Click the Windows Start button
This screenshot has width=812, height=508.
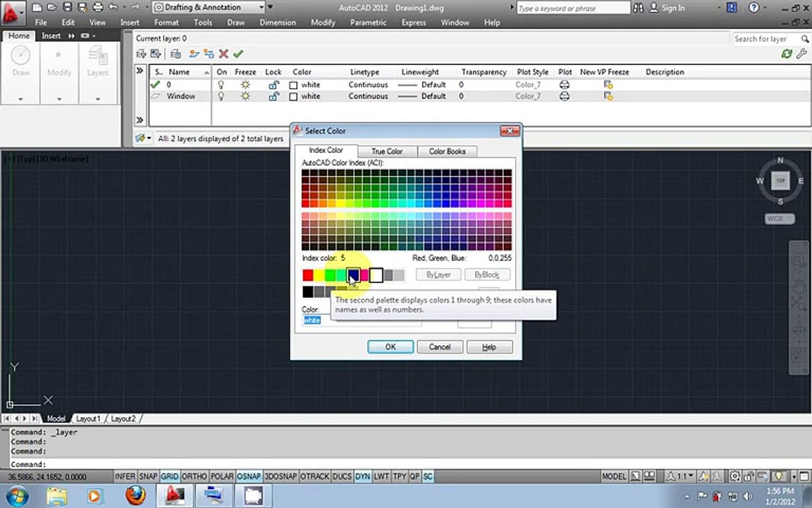[17, 495]
